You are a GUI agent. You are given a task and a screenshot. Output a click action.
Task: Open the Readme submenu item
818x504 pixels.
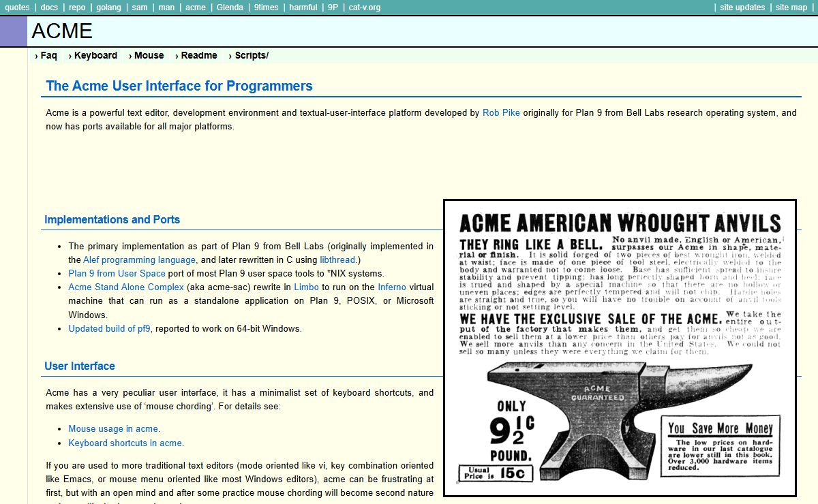tap(196, 56)
